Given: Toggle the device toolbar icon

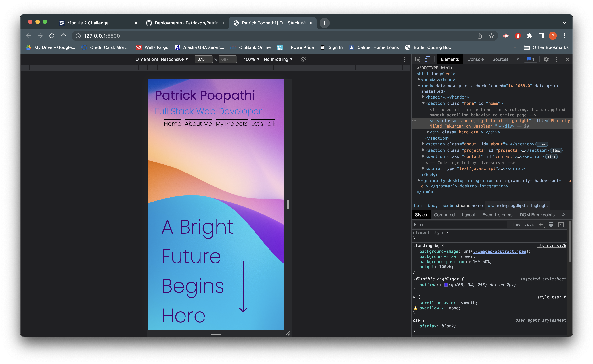Looking at the screenshot, I should click(427, 59).
